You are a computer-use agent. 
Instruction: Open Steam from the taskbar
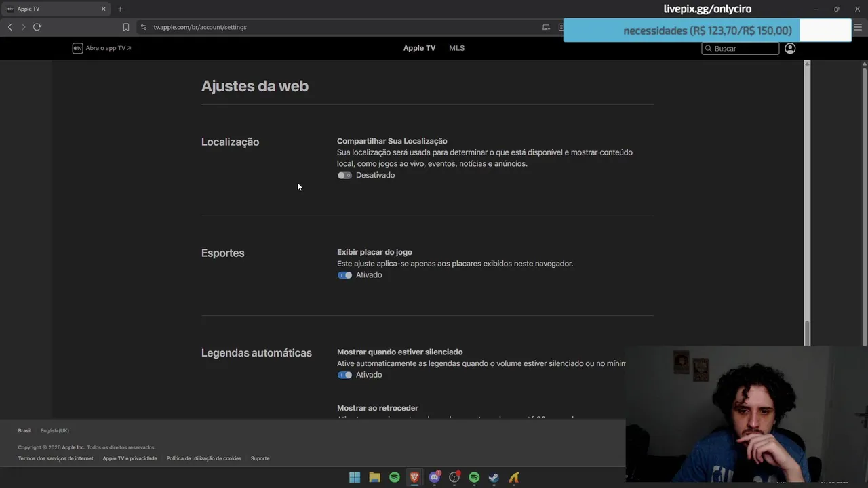(494, 477)
